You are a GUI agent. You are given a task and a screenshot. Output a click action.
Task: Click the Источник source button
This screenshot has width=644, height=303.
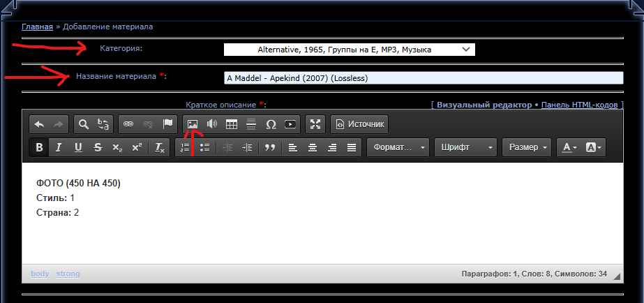coord(359,124)
